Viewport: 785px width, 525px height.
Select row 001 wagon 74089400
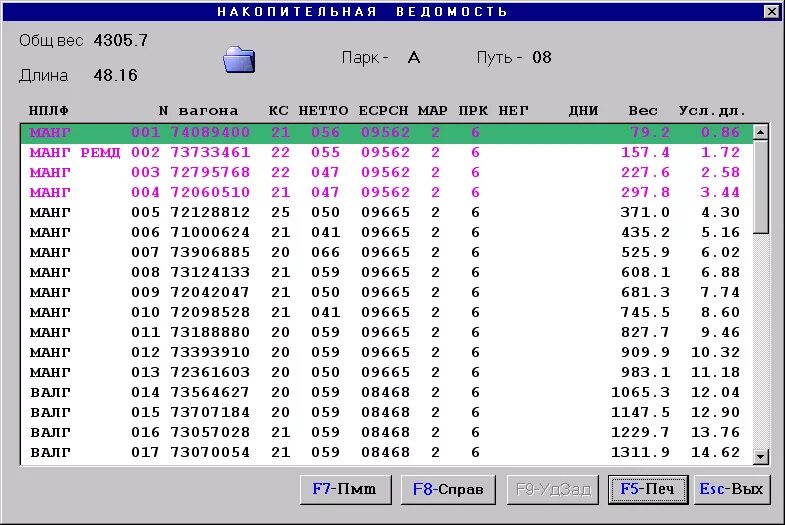pyautogui.click(x=386, y=133)
